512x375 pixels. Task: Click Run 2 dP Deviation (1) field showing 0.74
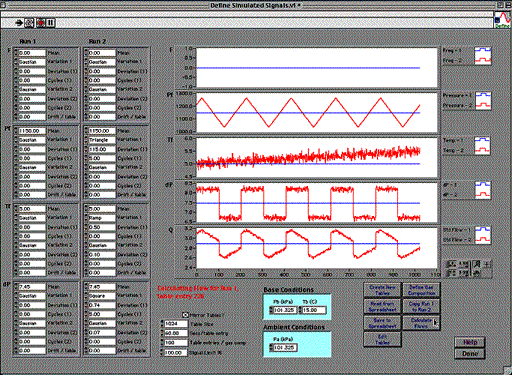(102, 305)
